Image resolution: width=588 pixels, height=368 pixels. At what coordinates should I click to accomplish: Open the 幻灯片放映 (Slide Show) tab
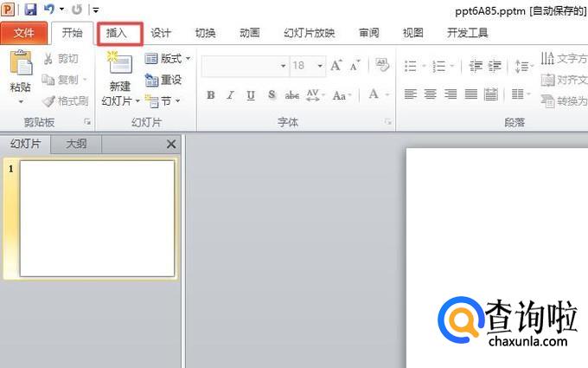pos(309,33)
